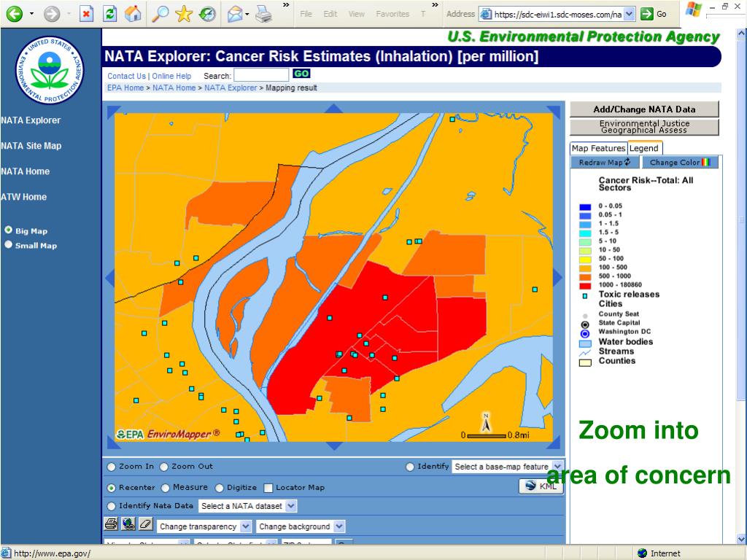Pan map to bottom-right corner arrow

coord(554,443)
